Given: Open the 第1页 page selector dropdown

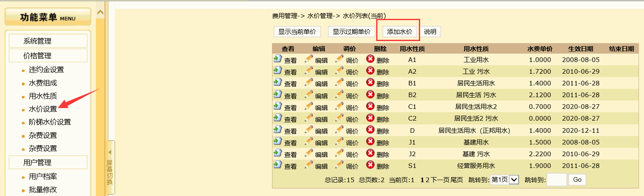Looking at the screenshot, I should coord(505,180).
